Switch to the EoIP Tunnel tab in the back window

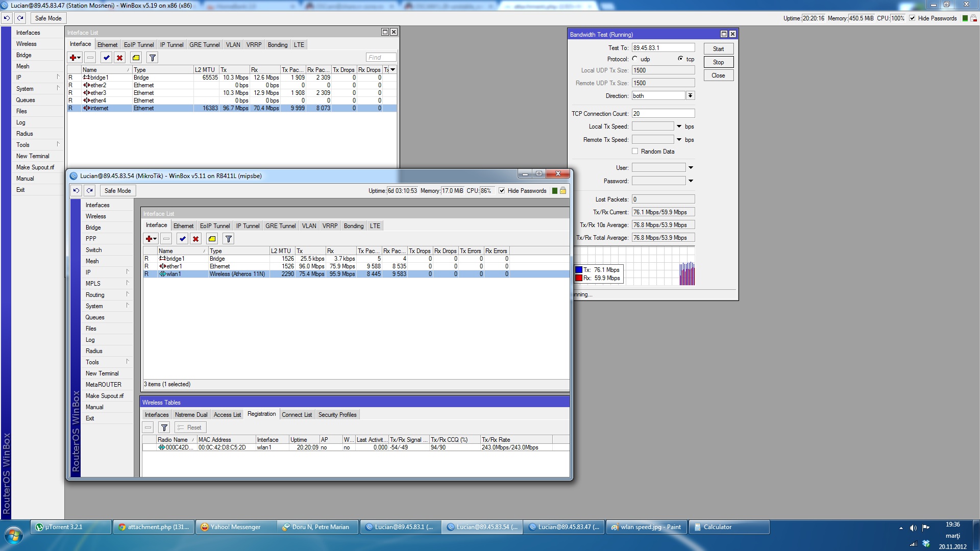(x=138, y=45)
